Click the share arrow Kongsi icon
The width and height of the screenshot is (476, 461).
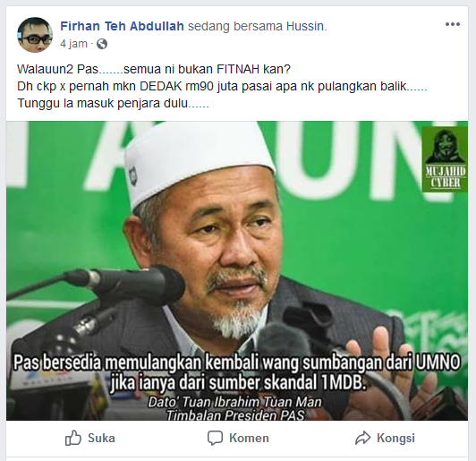click(362, 438)
